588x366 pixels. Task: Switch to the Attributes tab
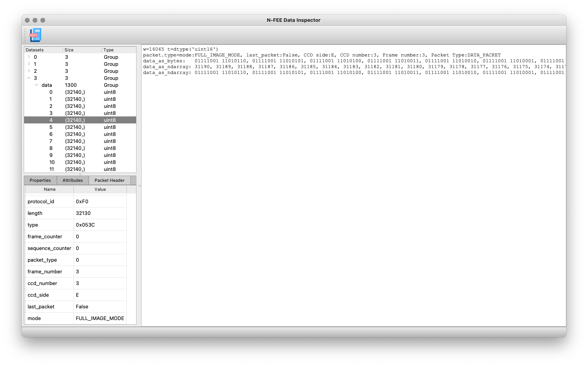tap(73, 180)
